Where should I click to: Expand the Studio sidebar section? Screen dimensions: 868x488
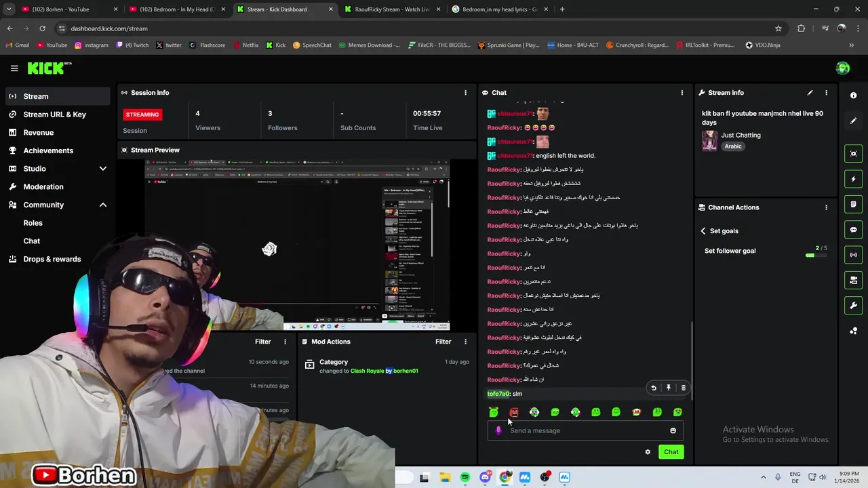pos(103,169)
